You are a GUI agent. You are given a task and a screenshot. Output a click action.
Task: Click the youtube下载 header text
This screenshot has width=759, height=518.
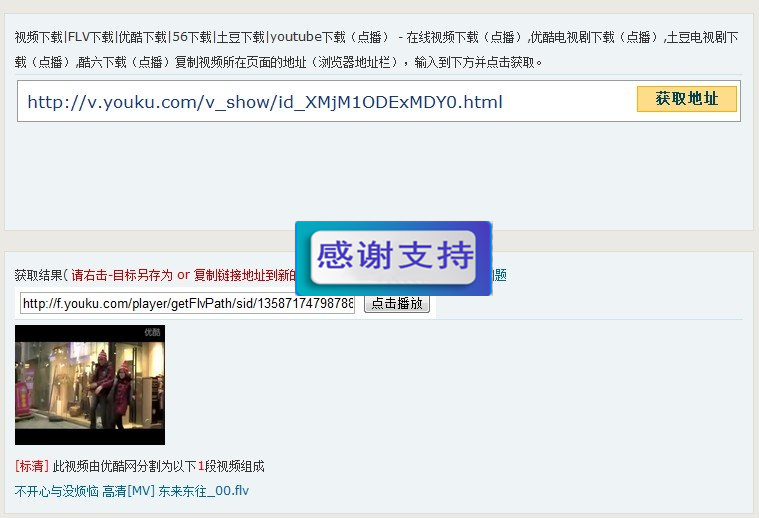point(308,37)
